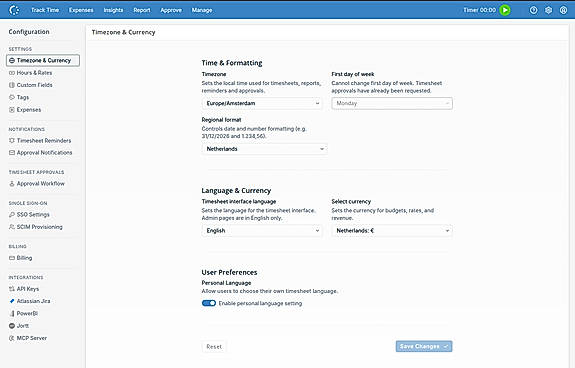Click the Configuration sidebar title

[29, 32]
